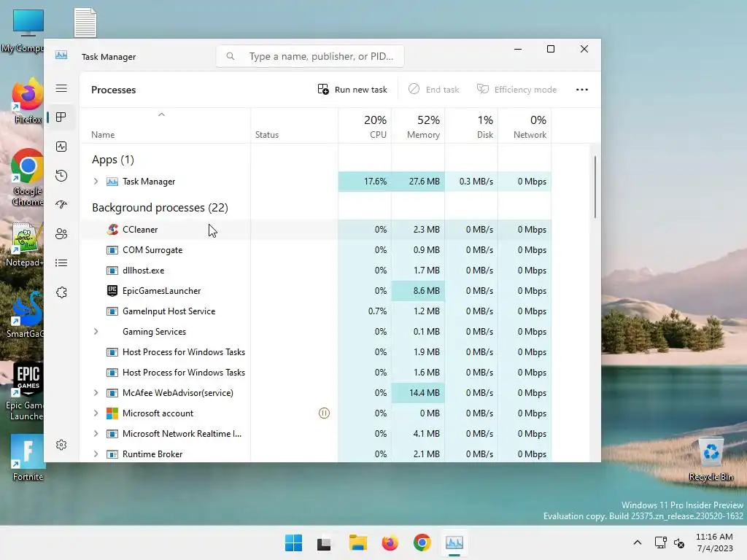
Task: Sort processes by the Network column
Action: pyautogui.click(x=525, y=126)
